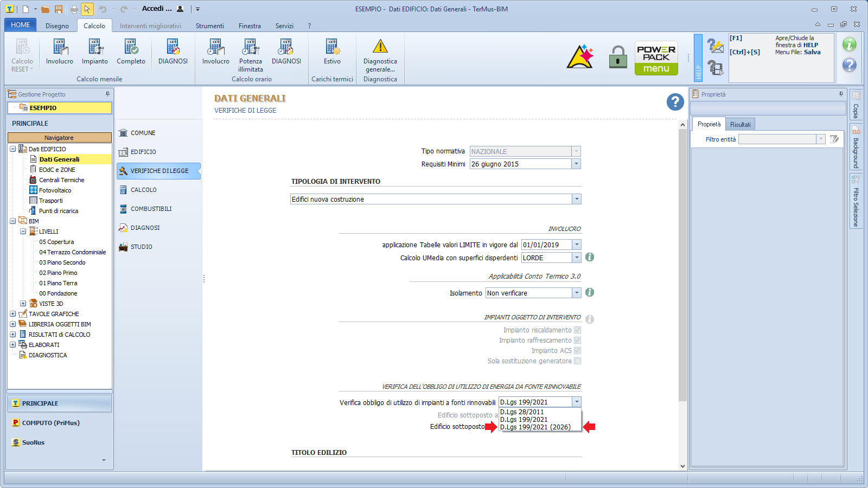The image size is (868, 488).
Task: Click the Power Pack menu button
Action: click(656, 59)
